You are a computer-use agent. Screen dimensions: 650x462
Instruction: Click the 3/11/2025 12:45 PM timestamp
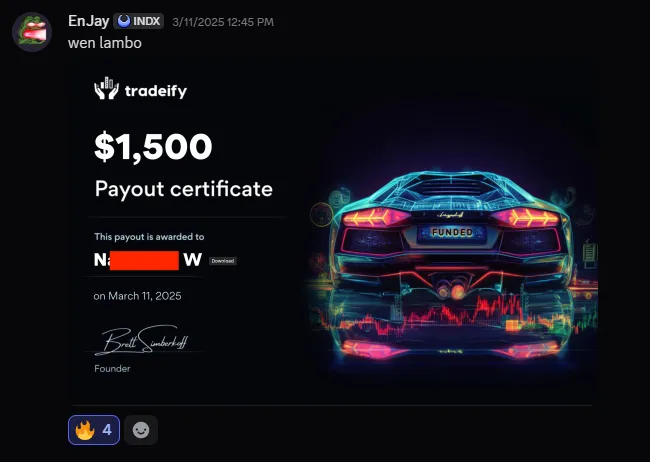click(x=223, y=22)
